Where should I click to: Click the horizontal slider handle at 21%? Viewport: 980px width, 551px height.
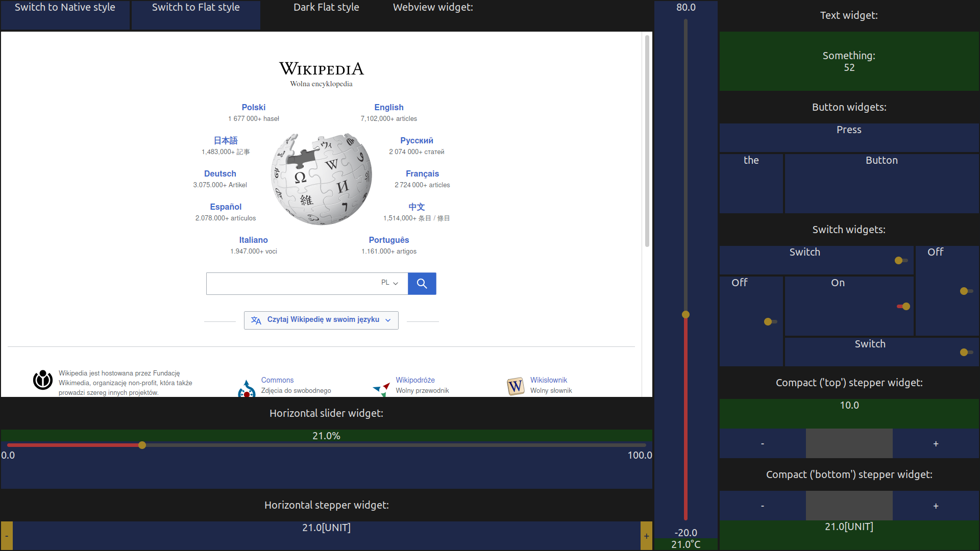tap(142, 445)
